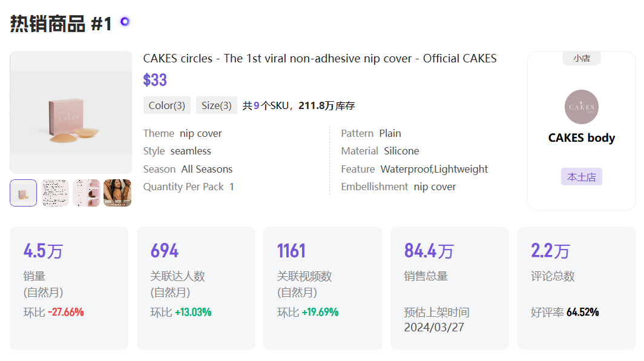Click the Color(3) option tag
The width and height of the screenshot is (644, 361).
coord(167,105)
